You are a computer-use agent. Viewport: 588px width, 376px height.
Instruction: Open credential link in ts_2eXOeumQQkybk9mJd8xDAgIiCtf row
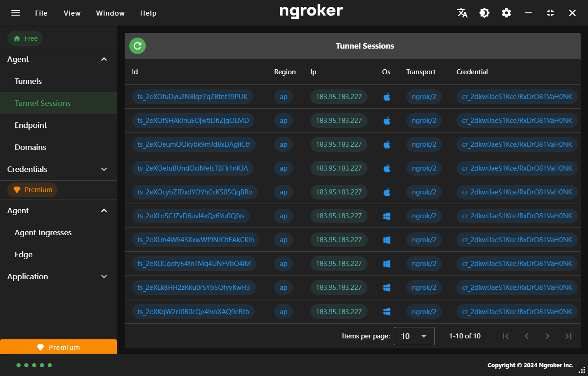click(x=517, y=144)
